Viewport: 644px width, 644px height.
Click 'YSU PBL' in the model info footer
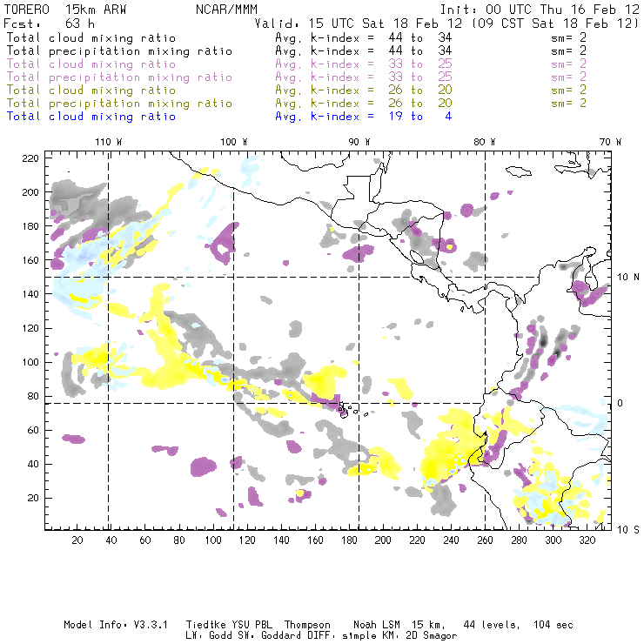click(252, 625)
